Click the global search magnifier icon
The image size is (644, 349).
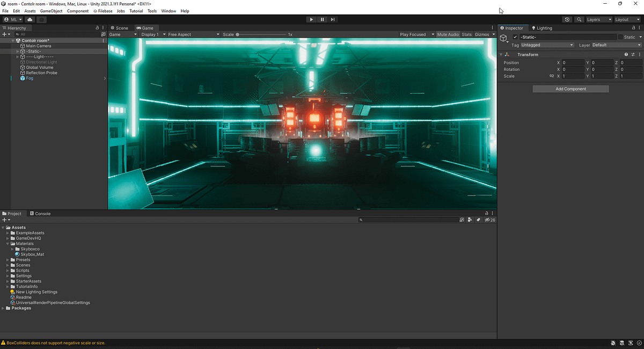click(579, 19)
